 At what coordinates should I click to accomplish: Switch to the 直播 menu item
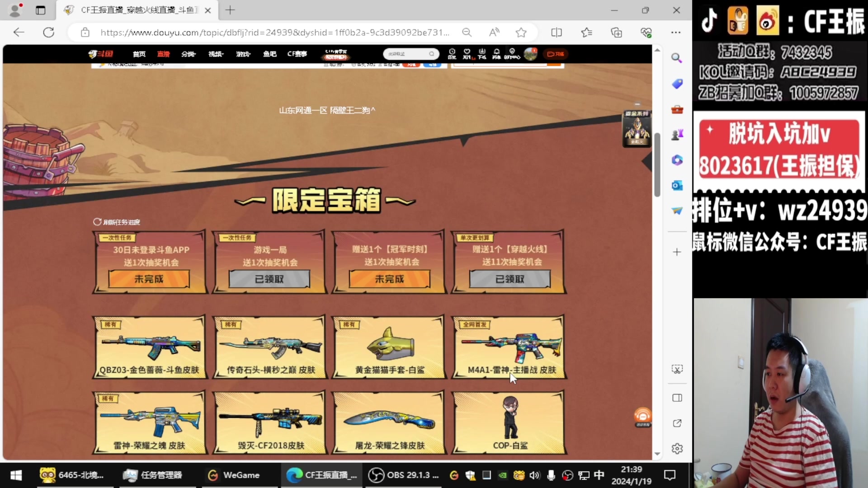[163, 54]
